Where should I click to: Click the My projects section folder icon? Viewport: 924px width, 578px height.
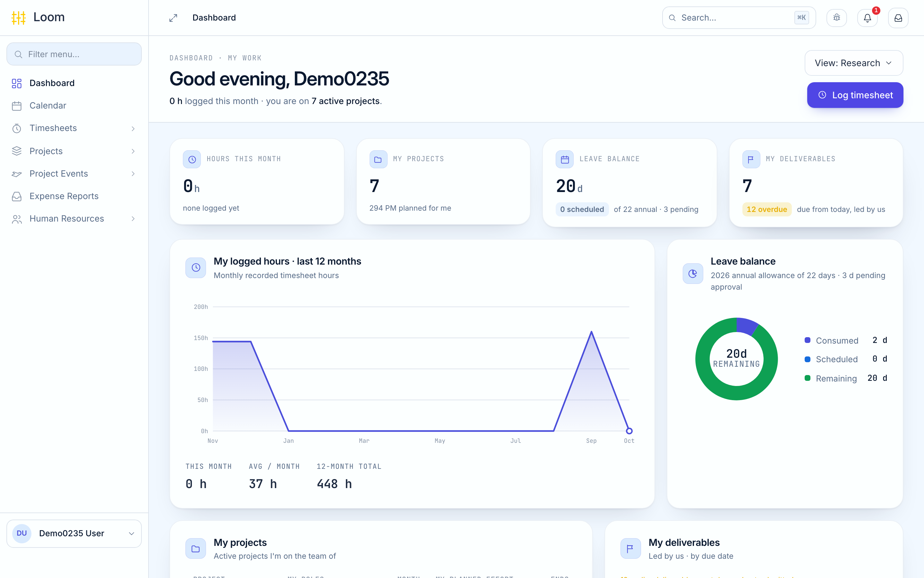[x=196, y=548]
